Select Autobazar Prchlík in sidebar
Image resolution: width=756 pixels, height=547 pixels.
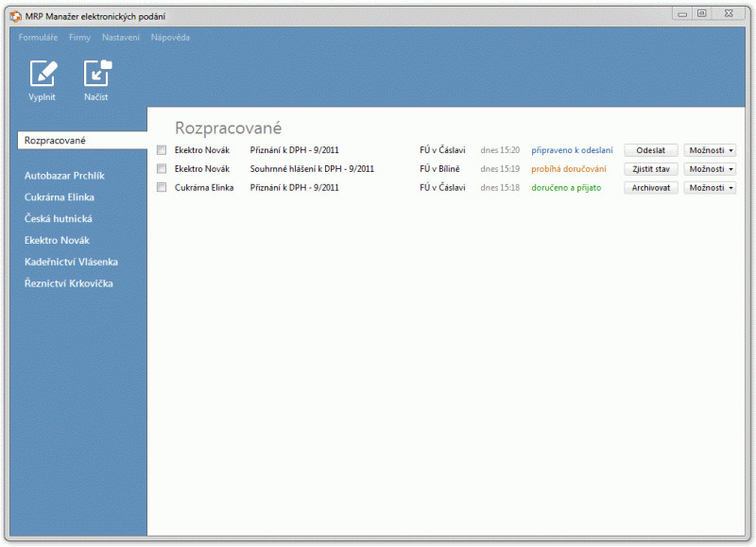point(64,176)
